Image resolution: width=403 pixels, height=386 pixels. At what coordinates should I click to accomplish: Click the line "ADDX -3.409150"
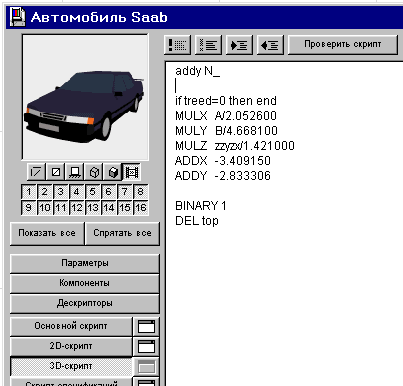coord(223,161)
